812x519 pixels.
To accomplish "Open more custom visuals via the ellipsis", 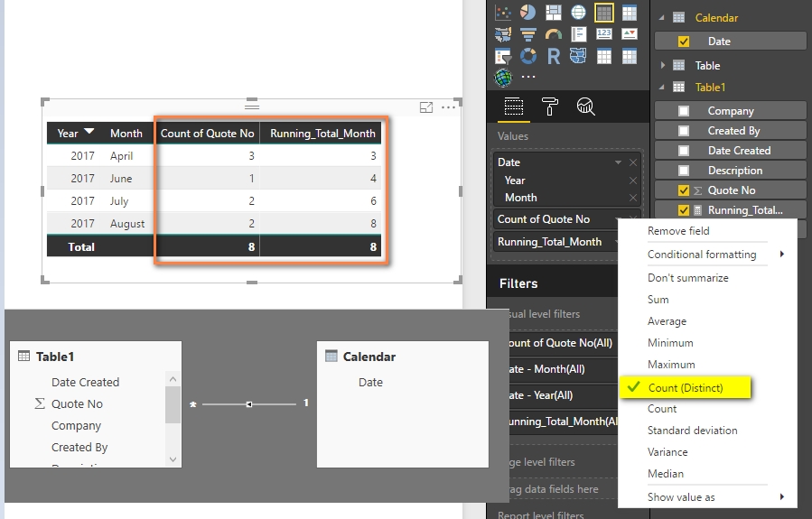I will coord(527,77).
